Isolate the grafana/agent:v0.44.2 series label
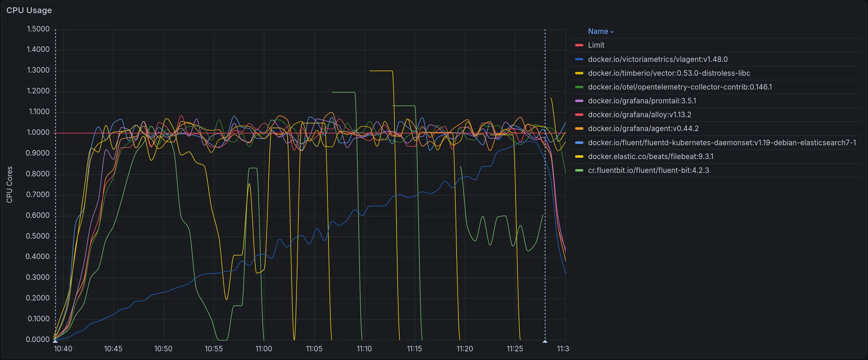This screenshot has width=868, height=360. (x=643, y=129)
